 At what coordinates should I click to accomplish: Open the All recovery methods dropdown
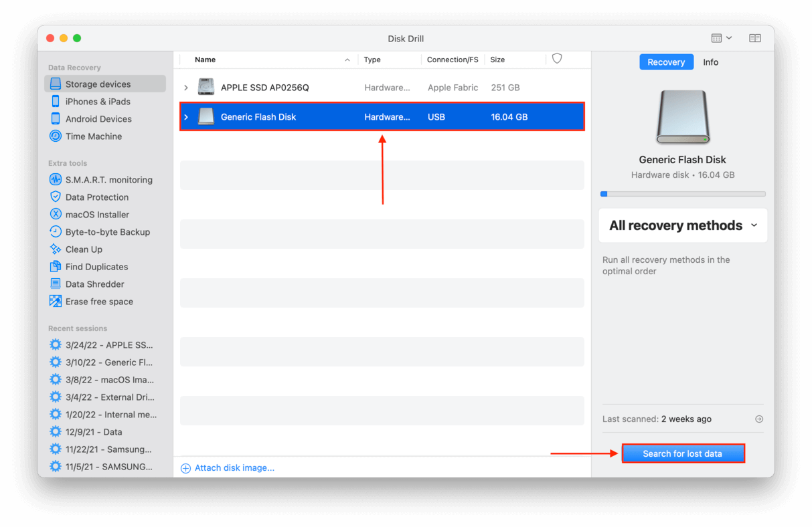click(683, 225)
